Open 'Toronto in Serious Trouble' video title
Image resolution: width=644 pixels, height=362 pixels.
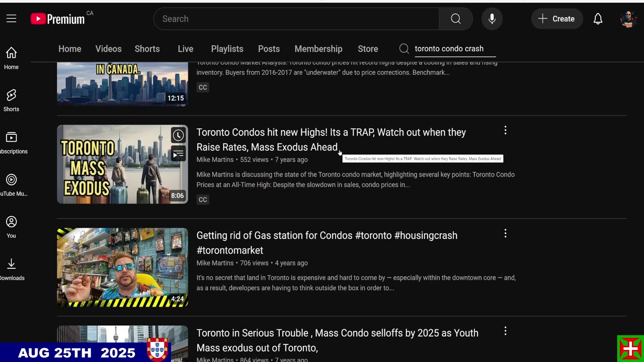point(337,340)
